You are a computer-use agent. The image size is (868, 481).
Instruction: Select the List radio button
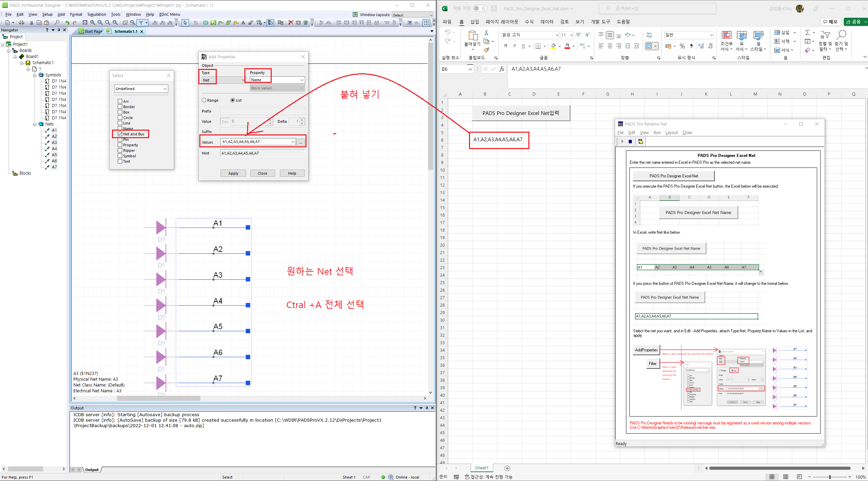[x=233, y=100]
